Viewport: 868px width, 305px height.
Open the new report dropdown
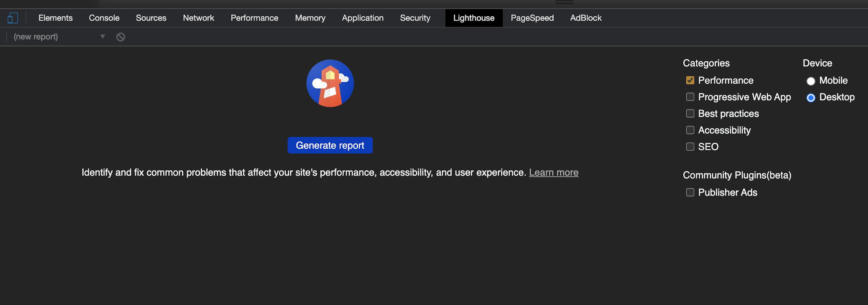click(x=59, y=37)
